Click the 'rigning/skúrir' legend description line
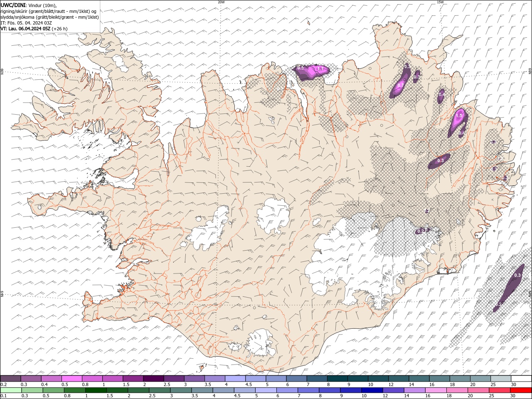Screen dimensions: 532x399 pyautogui.click(x=49, y=11)
